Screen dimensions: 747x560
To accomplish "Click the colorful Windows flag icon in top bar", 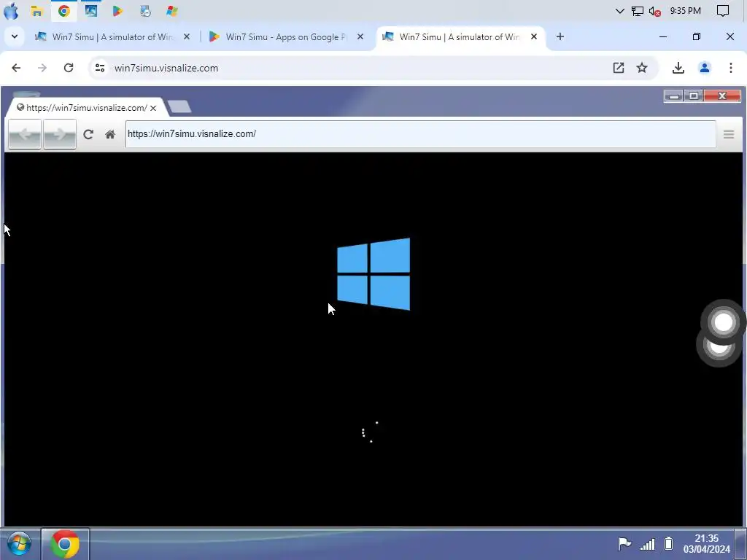I will [172, 11].
